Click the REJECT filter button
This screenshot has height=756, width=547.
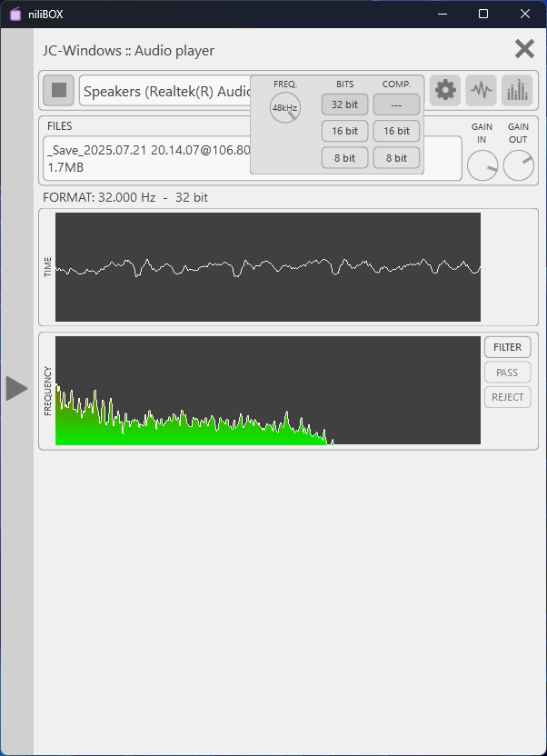tap(508, 397)
